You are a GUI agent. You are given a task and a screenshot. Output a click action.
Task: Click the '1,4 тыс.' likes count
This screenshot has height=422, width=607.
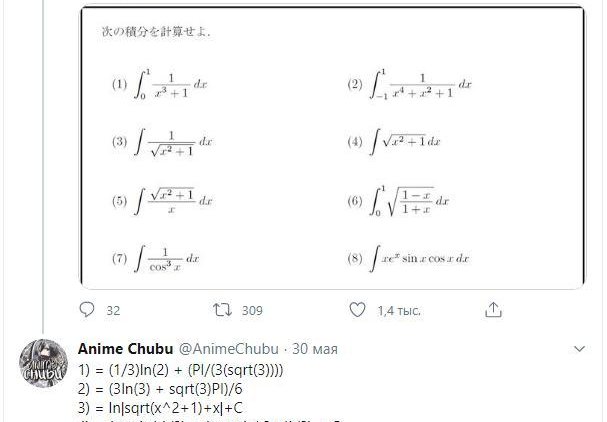click(x=396, y=311)
